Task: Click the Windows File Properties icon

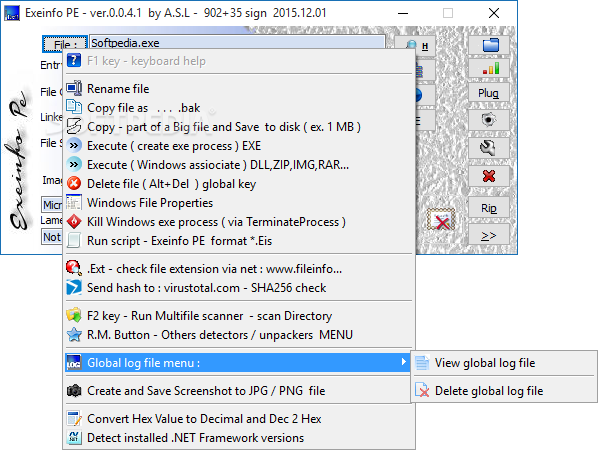Action: click(x=74, y=202)
